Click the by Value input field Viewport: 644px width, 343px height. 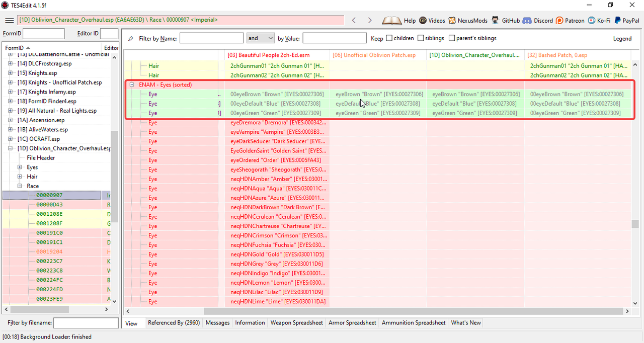tap(335, 38)
